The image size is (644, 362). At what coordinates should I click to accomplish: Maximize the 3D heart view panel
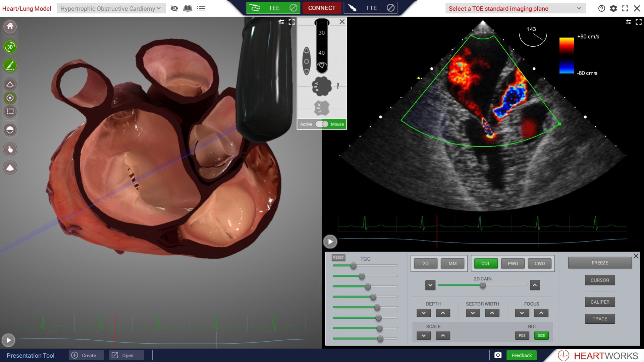(292, 22)
